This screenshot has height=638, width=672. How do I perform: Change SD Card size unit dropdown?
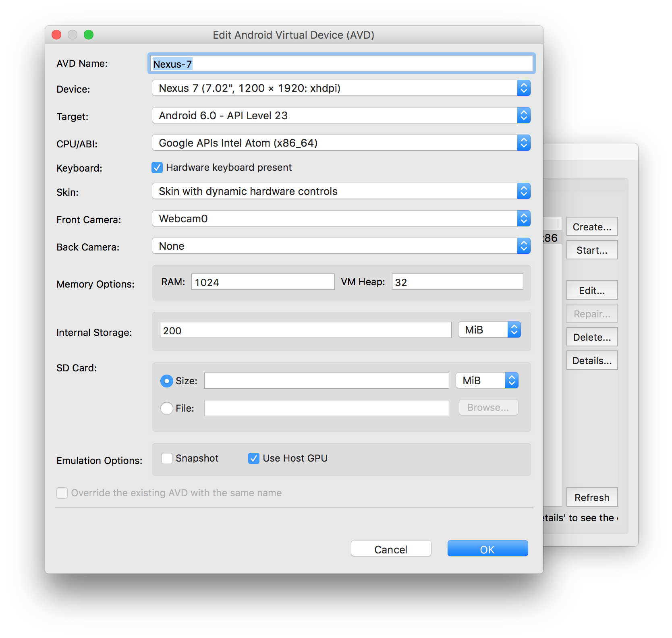487,381
